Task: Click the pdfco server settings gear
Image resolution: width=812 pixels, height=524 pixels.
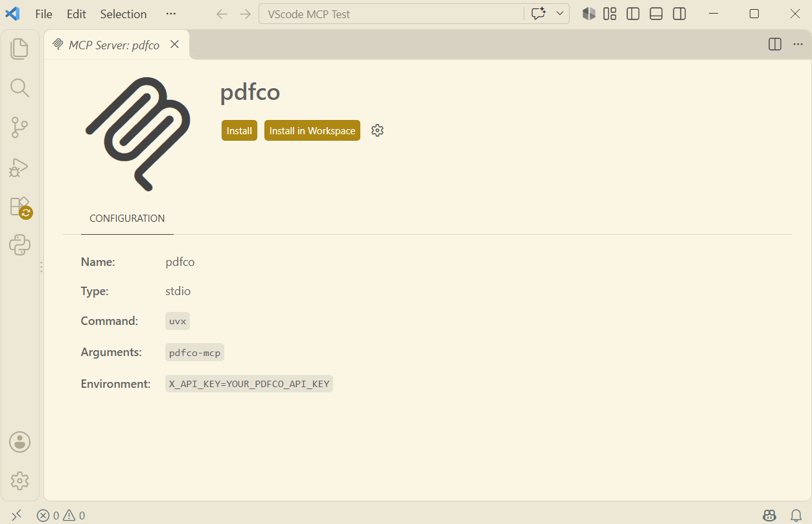Action: tap(378, 130)
